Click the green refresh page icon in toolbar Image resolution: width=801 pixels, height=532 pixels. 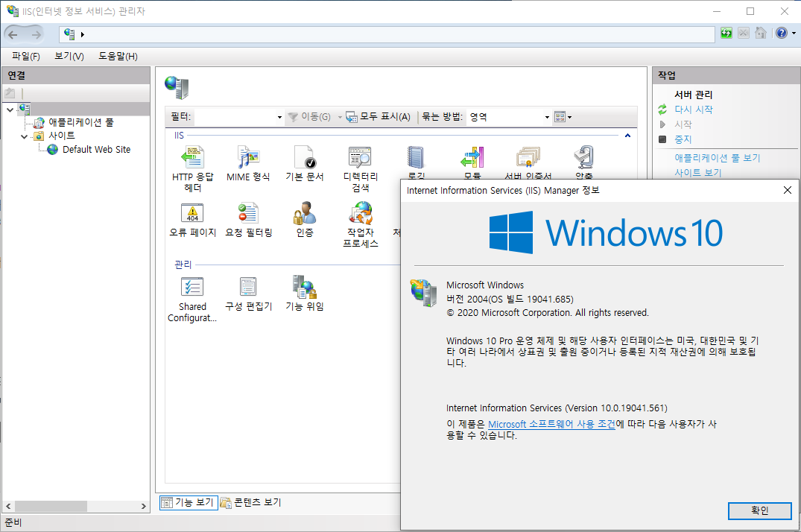[x=726, y=34]
